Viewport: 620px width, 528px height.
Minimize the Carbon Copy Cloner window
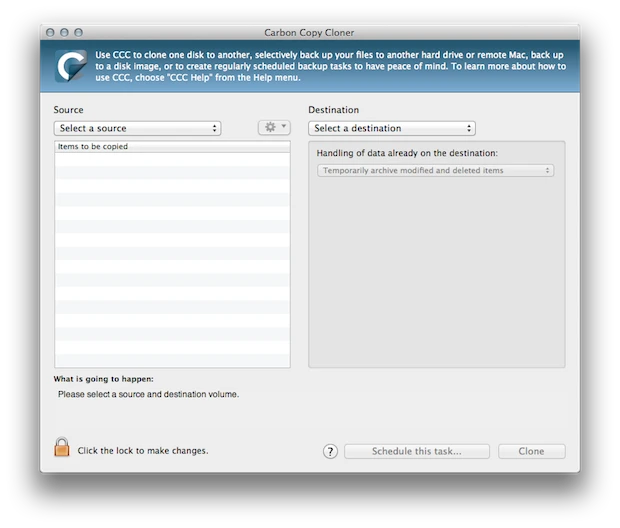coord(64,32)
